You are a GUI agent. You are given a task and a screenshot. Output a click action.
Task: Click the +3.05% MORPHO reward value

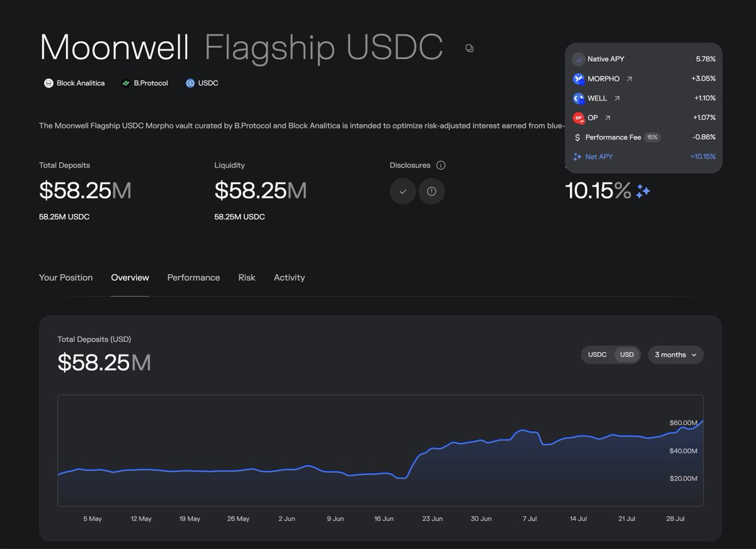pos(703,79)
